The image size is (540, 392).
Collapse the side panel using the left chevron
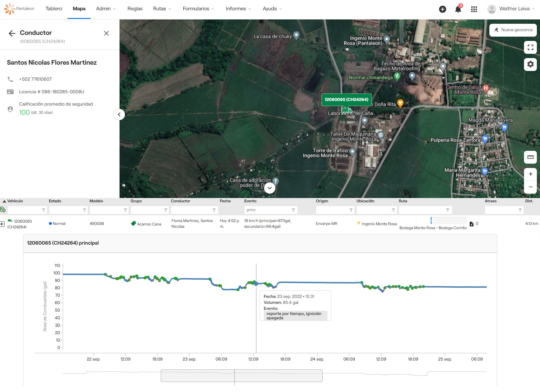(x=119, y=114)
